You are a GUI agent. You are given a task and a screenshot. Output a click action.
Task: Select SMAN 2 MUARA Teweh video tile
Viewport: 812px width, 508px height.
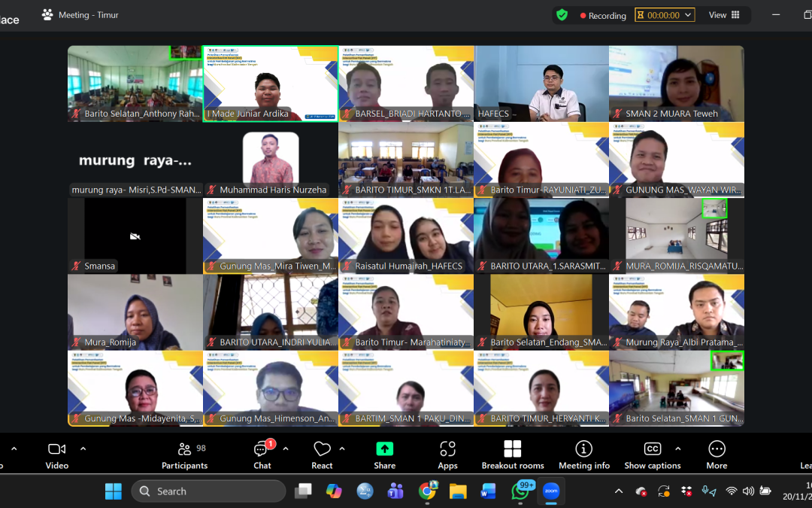click(677, 84)
